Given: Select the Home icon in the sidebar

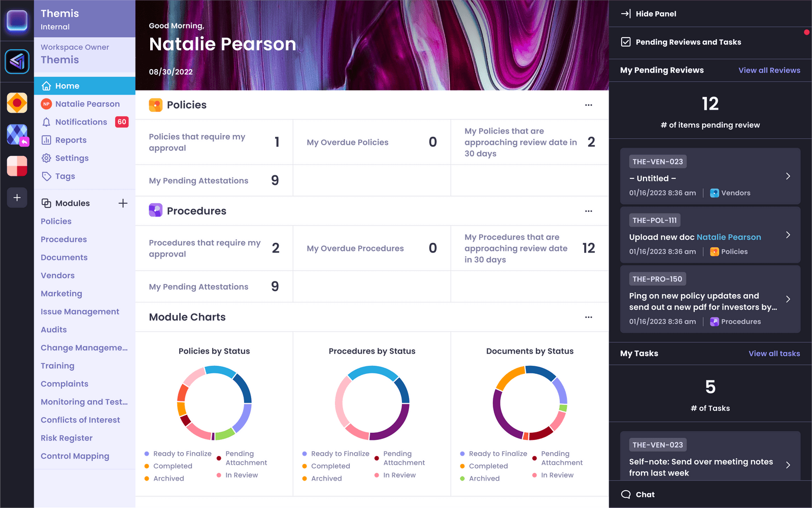Looking at the screenshot, I should pyautogui.click(x=46, y=86).
